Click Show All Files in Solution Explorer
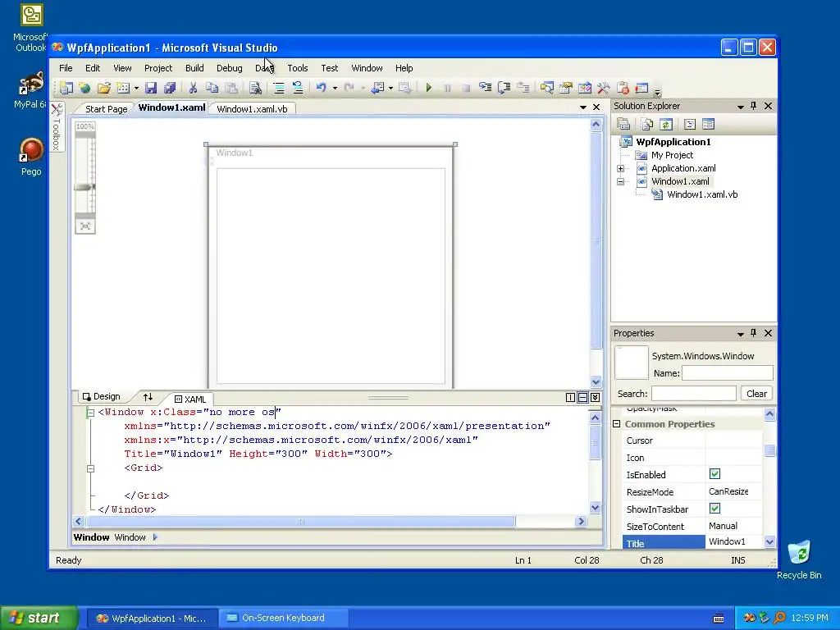This screenshot has height=630, width=840. [647, 125]
